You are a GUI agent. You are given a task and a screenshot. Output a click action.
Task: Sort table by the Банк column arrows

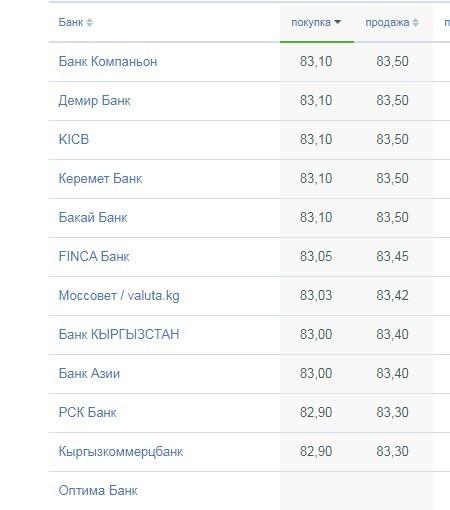coord(89,23)
